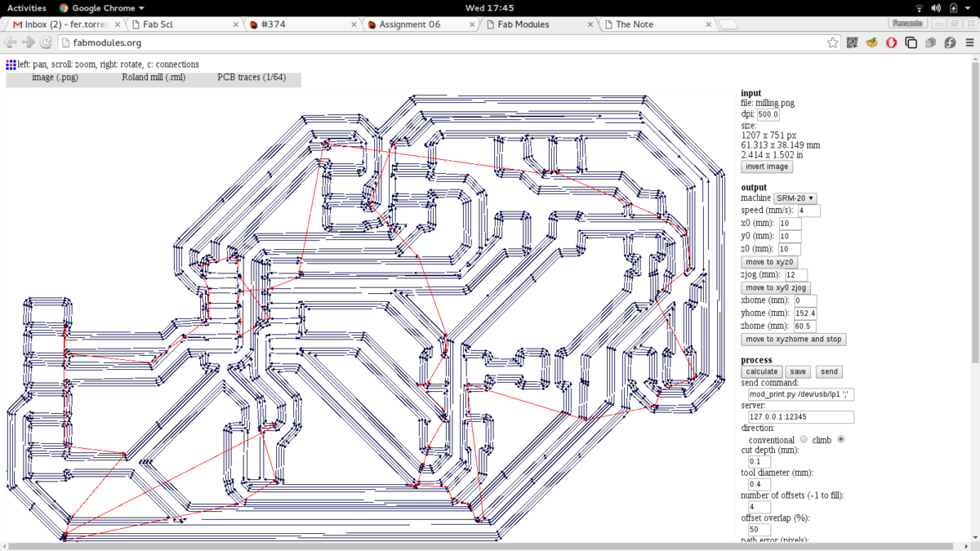Open the machine SRM-20 dropdown
The width and height of the screenshot is (980, 551).
pos(795,198)
